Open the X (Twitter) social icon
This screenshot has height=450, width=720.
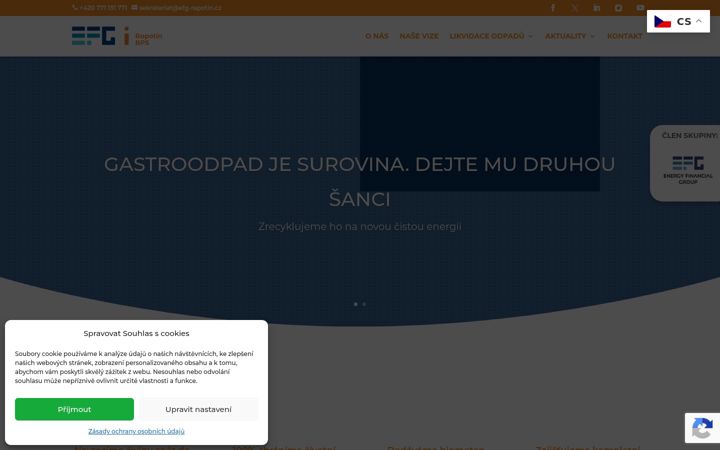(575, 8)
